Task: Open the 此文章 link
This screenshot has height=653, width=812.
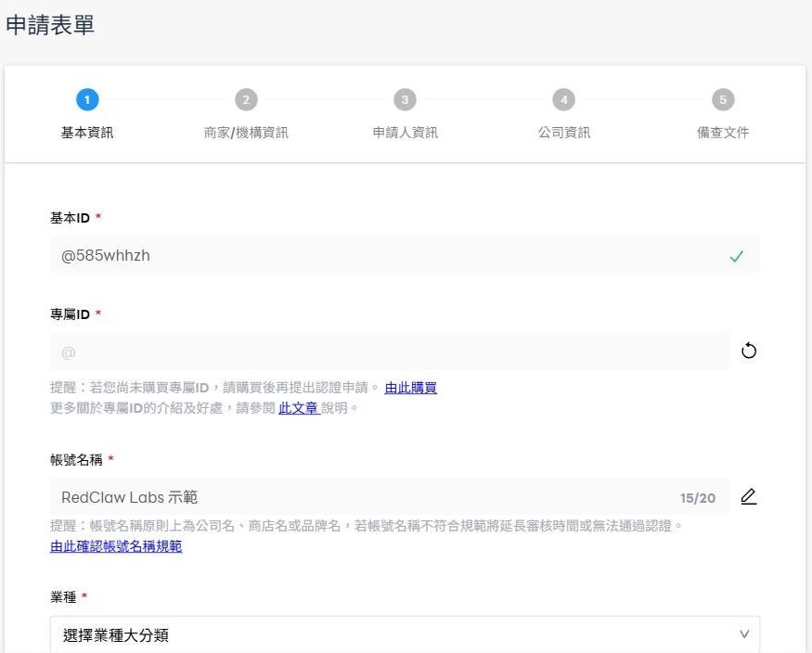Action: pos(298,408)
